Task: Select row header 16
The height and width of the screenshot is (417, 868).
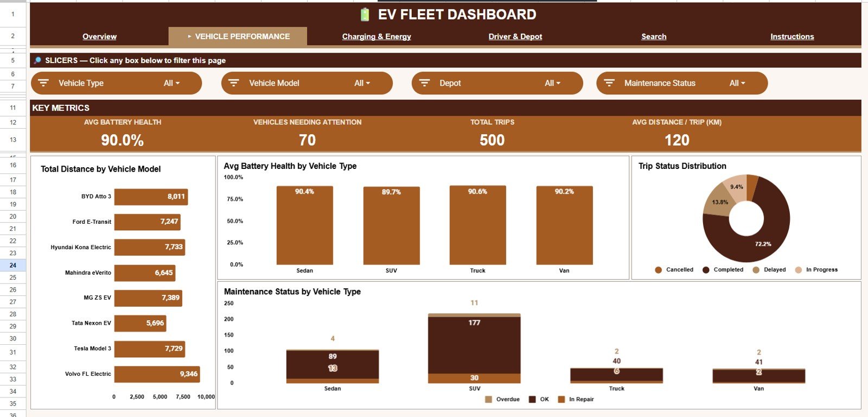Action: (x=13, y=165)
